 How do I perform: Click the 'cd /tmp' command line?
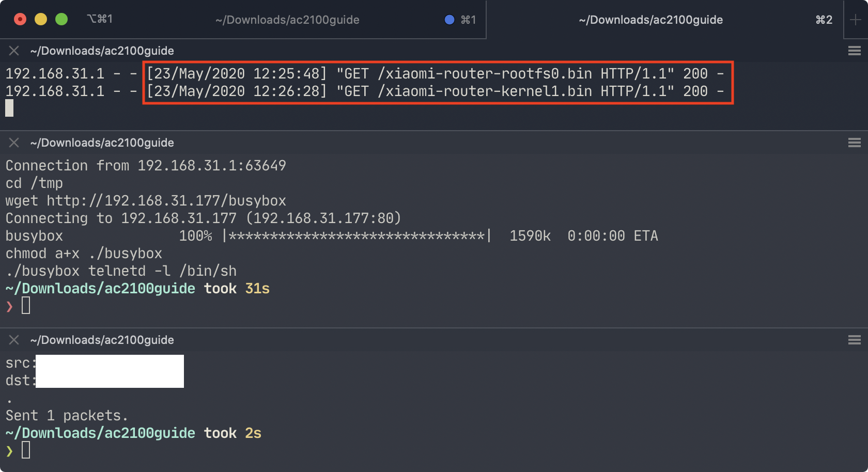[34, 183]
